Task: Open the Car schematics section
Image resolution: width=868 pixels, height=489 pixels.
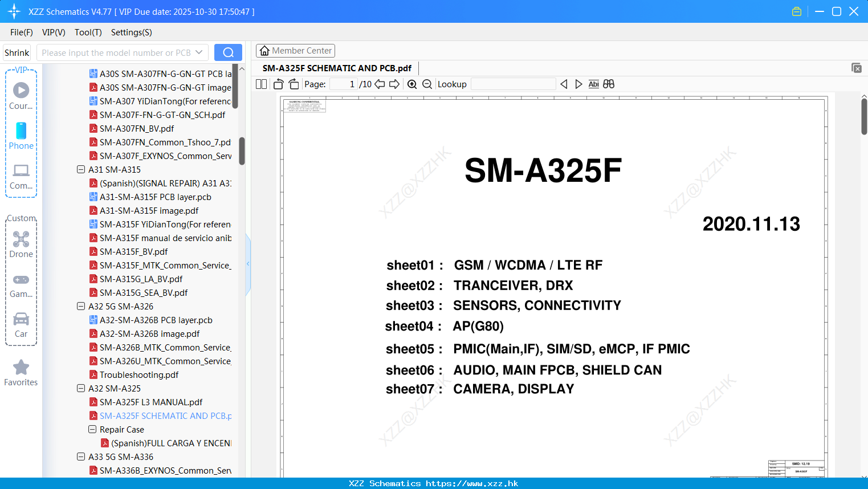Action: (x=21, y=324)
